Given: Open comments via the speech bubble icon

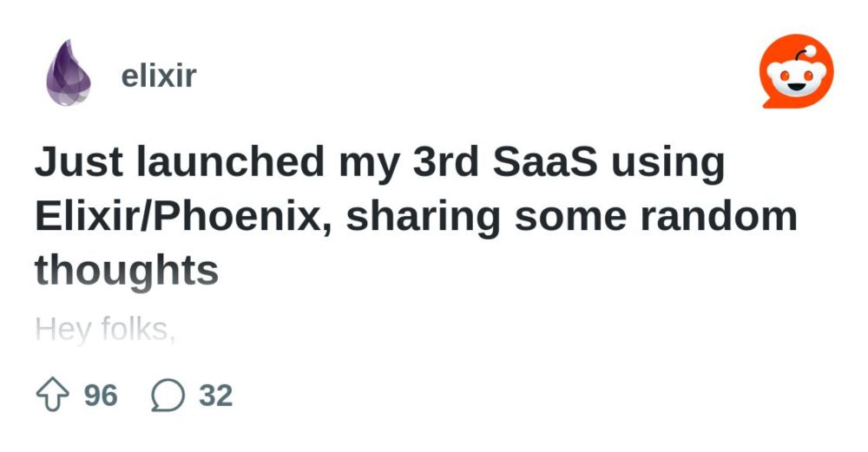Looking at the screenshot, I should point(168,396).
